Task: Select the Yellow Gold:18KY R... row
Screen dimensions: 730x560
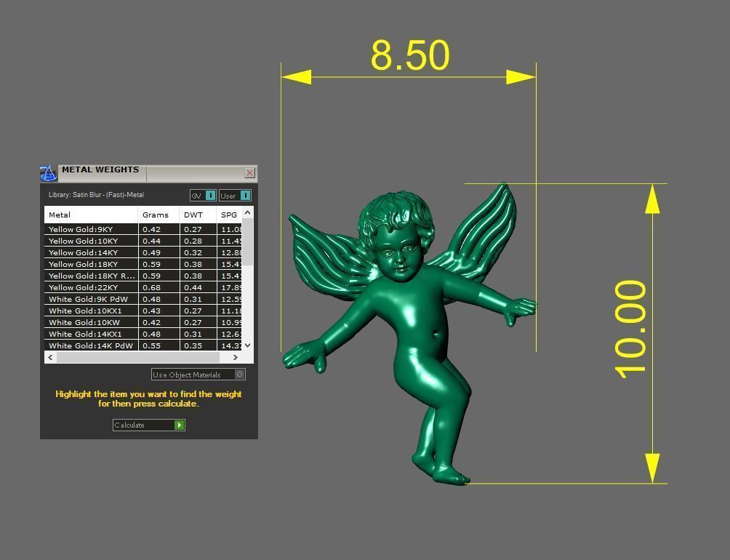Action: (143, 276)
